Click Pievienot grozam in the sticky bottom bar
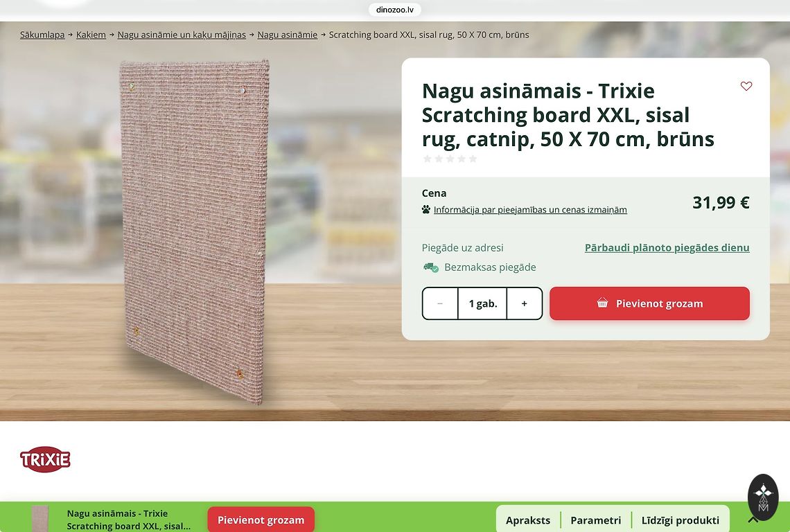The height and width of the screenshot is (532, 790). pos(261,520)
